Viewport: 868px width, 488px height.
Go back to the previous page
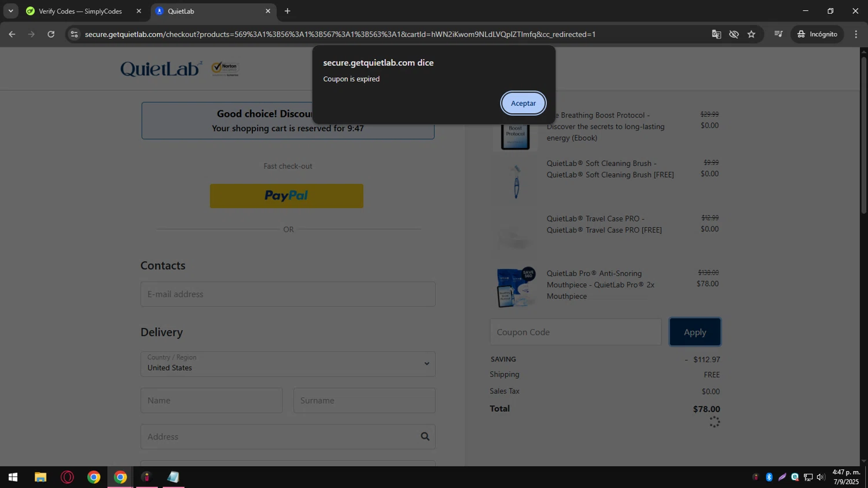pos(12,34)
